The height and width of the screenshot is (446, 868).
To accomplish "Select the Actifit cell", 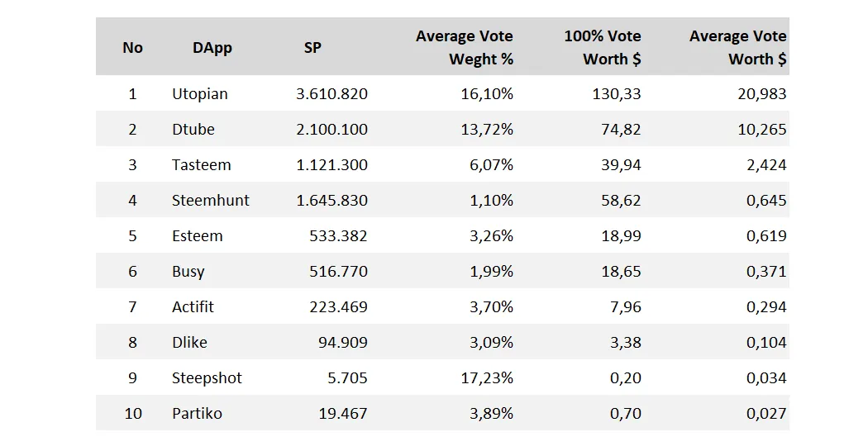I will [x=193, y=306].
